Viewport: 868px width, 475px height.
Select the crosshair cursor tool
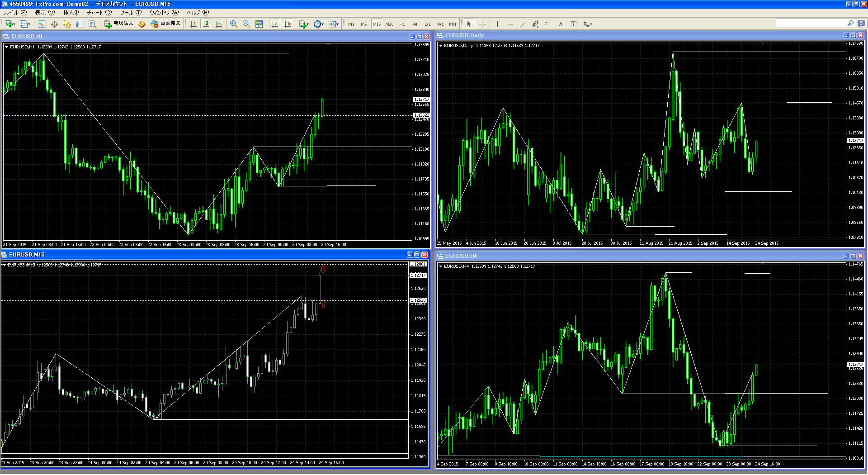coord(482,24)
